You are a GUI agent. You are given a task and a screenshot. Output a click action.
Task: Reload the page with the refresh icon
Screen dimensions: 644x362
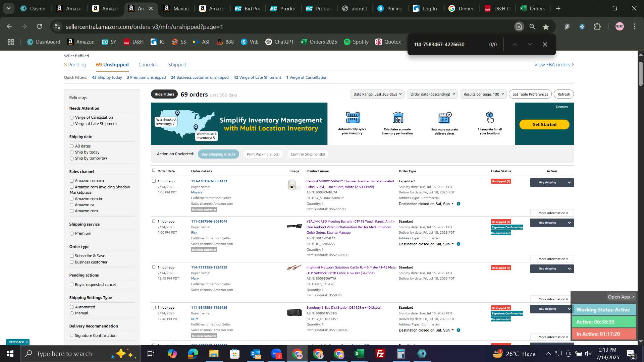40,26
